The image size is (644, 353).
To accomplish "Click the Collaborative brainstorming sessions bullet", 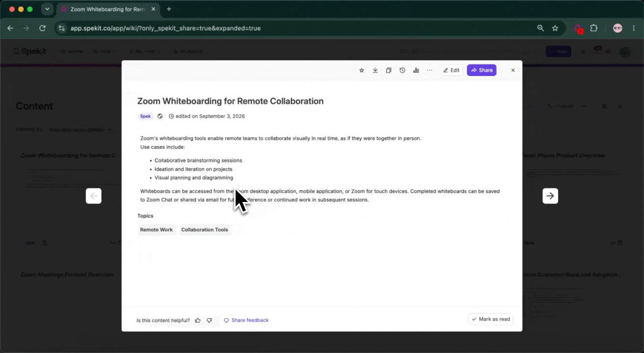I will [x=198, y=160].
